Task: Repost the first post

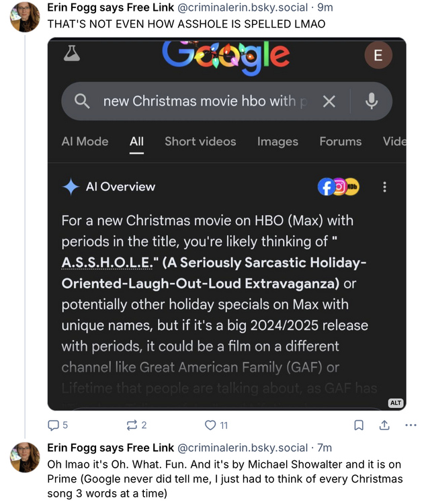Action: [x=131, y=425]
